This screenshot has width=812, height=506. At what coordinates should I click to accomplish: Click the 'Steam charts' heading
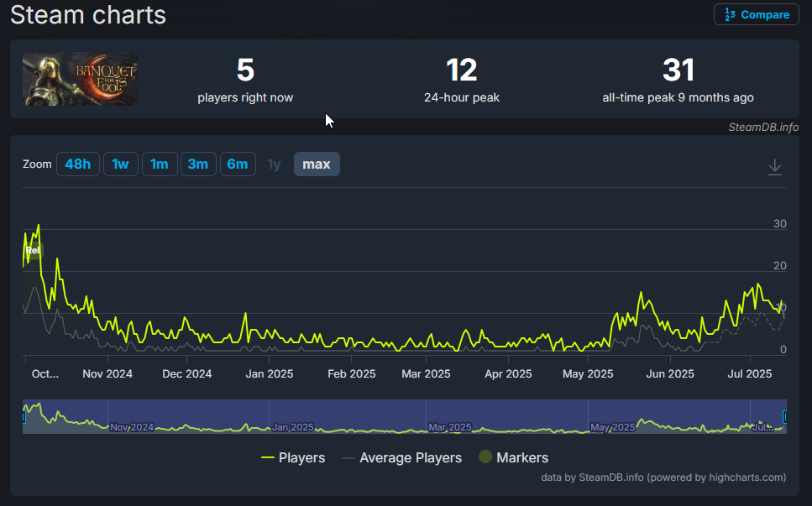88,14
